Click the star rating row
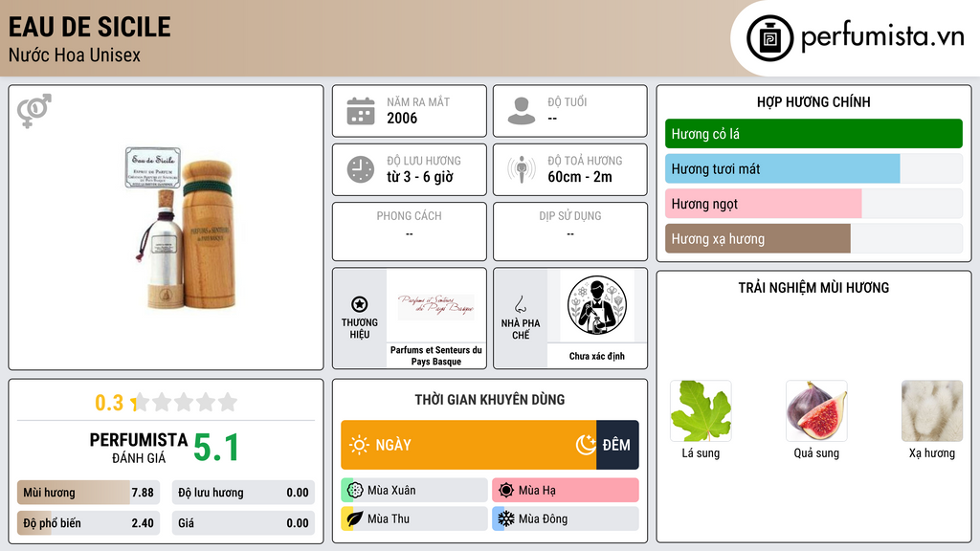 point(184,403)
